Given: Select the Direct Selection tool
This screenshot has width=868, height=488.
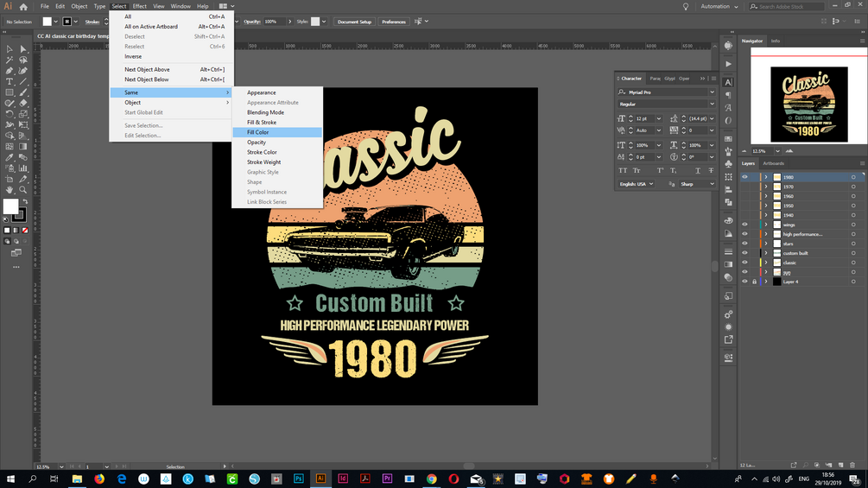Looking at the screenshot, I should pos(23,49).
